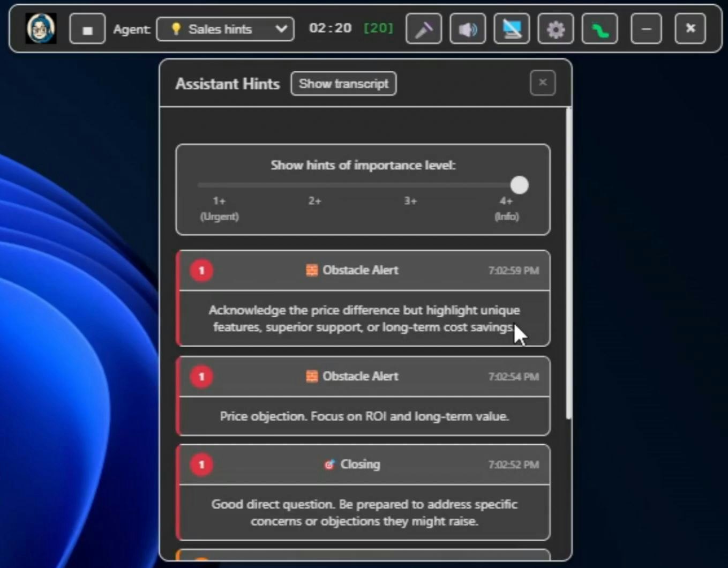
Task: Click the Obstacle Alert icon at 7:02:59 PM
Action: tap(312, 270)
